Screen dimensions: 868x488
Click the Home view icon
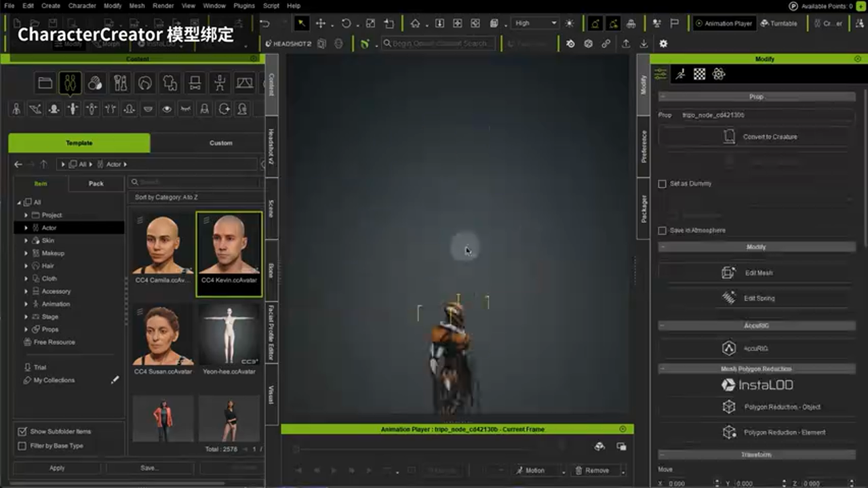(415, 24)
